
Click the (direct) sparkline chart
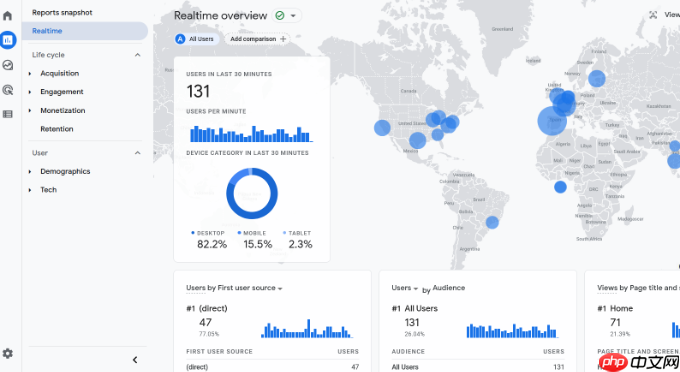pyautogui.click(x=307, y=329)
